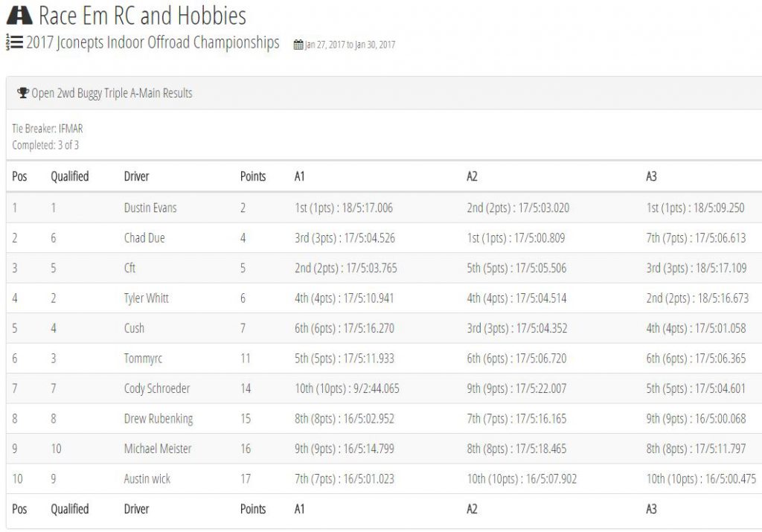Select driver name Cody Schroeder
762x532 pixels.
point(157,388)
